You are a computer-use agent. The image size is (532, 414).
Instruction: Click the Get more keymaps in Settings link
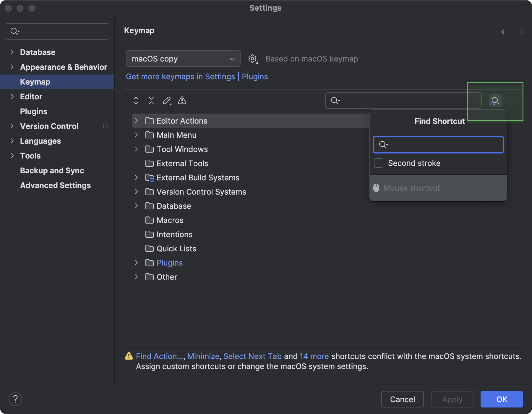pyautogui.click(x=180, y=77)
